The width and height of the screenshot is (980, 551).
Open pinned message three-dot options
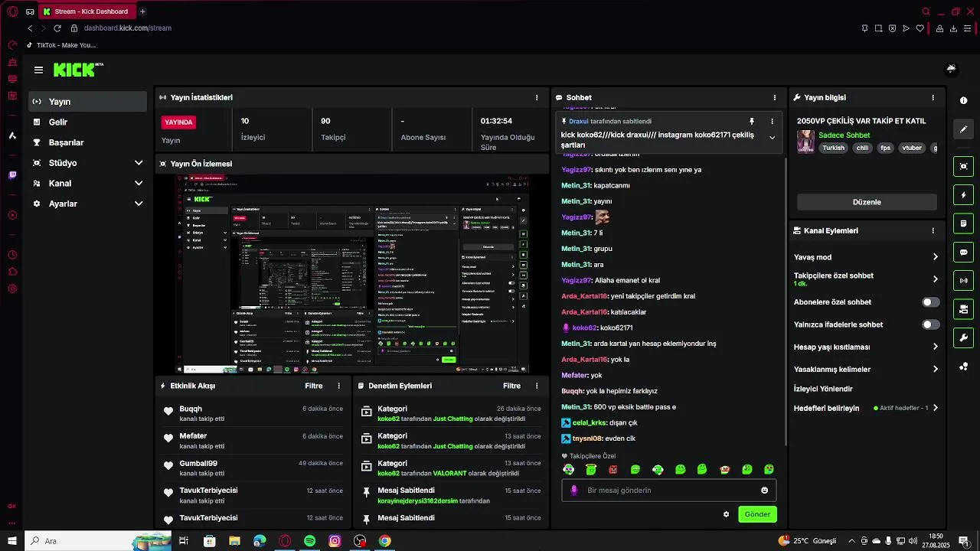[x=772, y=121]
